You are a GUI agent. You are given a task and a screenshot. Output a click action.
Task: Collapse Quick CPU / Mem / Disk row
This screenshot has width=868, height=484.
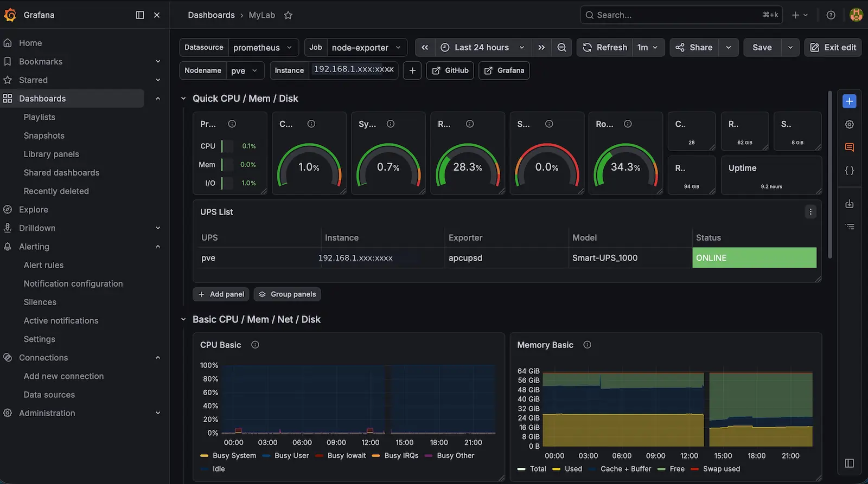(183, 99)
